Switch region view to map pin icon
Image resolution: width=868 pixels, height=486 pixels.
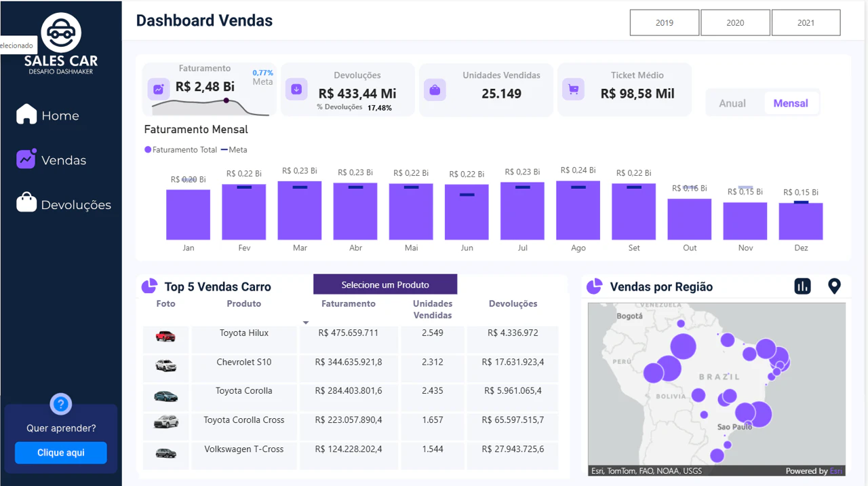(835, 286)
